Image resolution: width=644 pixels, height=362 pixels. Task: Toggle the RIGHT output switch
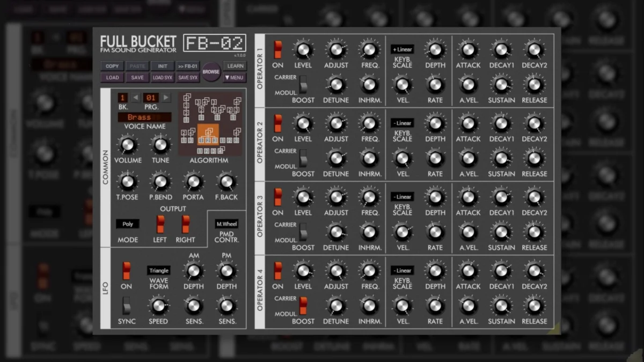point(185,224)
